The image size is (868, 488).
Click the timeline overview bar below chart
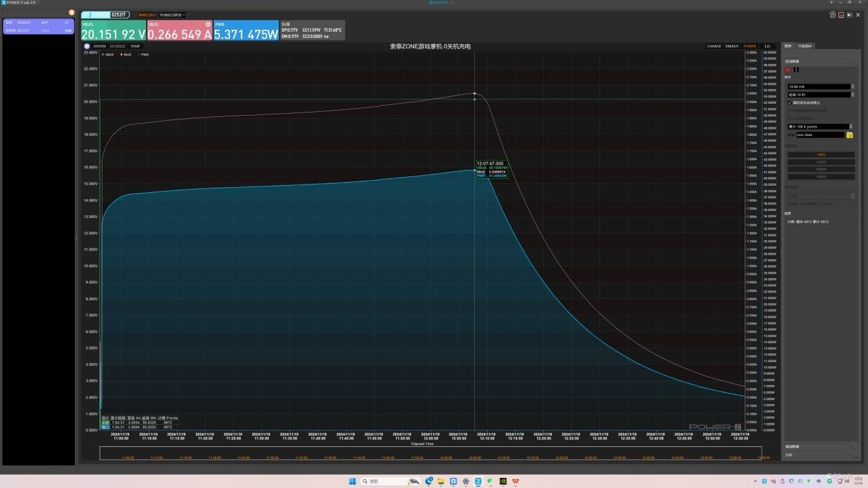[430, 453]
